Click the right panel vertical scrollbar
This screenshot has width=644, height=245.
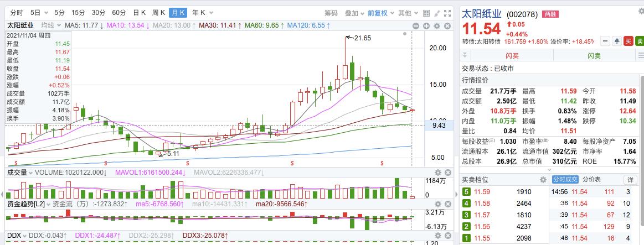click(642, 150)
